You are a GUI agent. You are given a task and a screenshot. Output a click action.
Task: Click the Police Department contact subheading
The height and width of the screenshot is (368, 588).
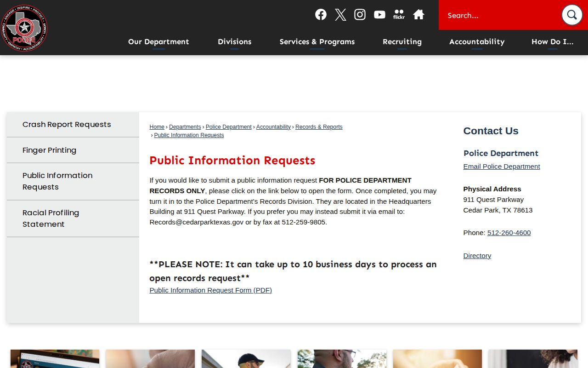click(x=501, y=154)
